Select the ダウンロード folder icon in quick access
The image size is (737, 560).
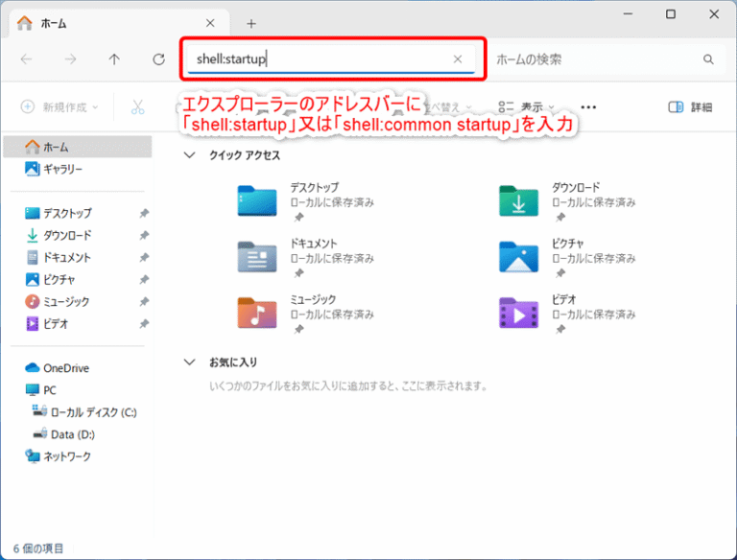[x=518, y=200]
